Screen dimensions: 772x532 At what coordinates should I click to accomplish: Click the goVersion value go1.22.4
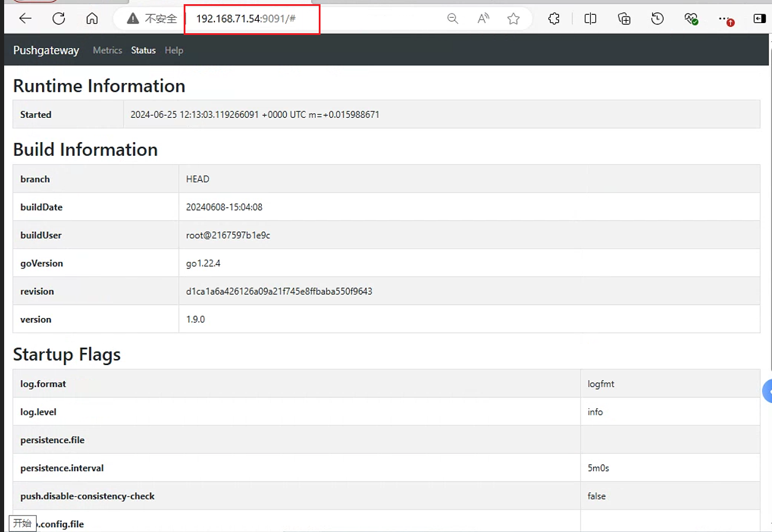pos(203,263)
